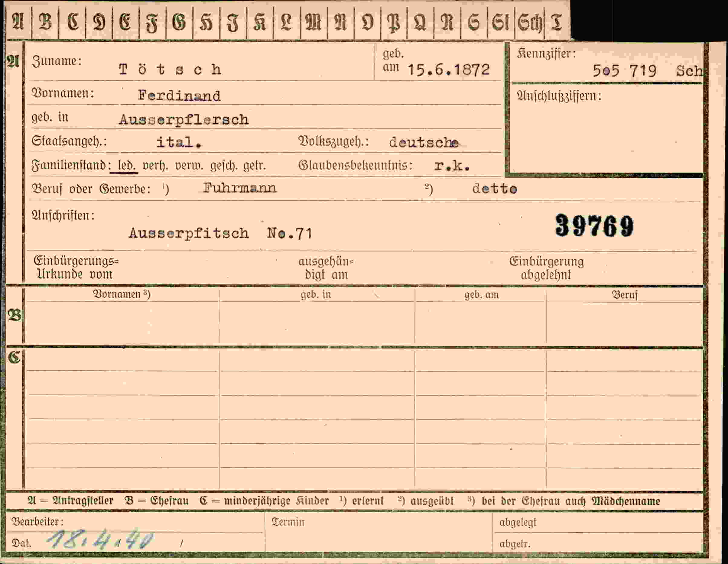Click the legend 'C = minderjährige Kinder'
Image resolution: width=728 pixels, height=564 pixels.
(264, 501)
